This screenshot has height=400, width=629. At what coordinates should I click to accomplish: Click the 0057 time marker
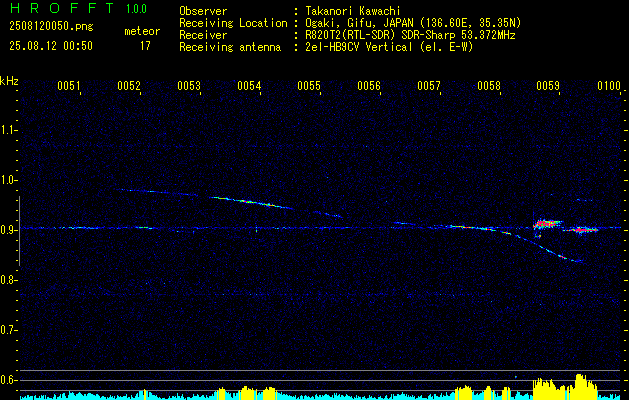(429, 85)
